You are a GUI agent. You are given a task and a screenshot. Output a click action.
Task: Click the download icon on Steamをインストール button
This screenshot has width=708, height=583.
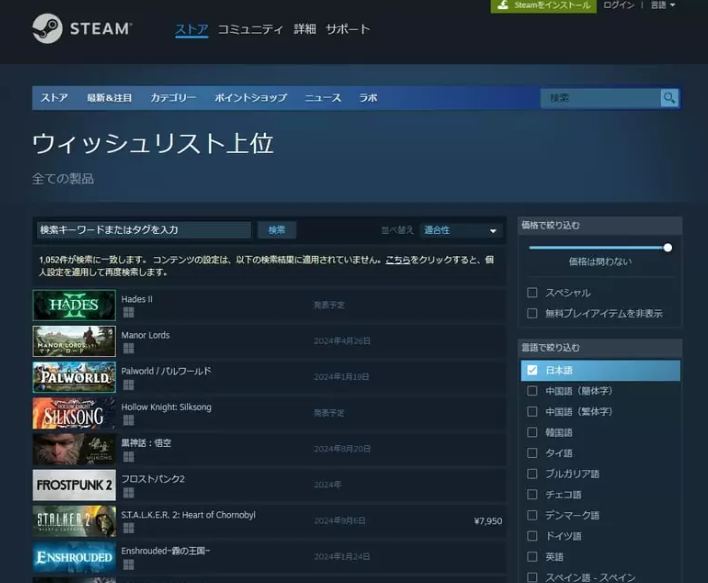pos(503,5)
